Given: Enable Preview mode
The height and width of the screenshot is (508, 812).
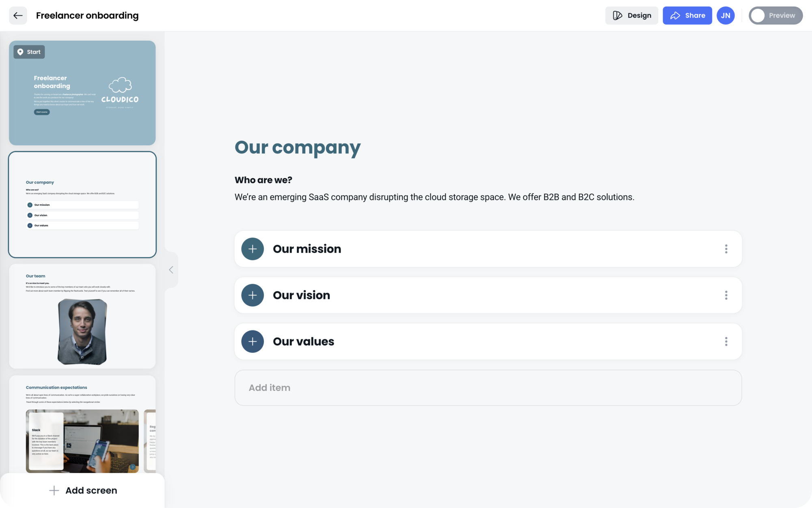Looking at the screenshot, I should (775, 15).
